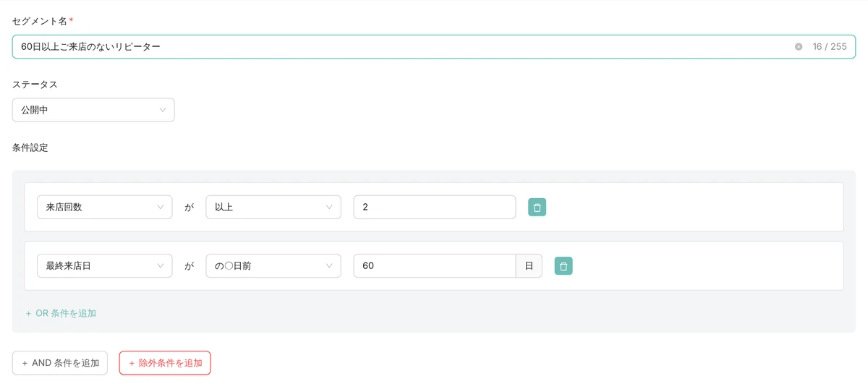868x384 pixels.
Task: Click the が text after 来店回数 dropdown
Action: tap(189, 207)
